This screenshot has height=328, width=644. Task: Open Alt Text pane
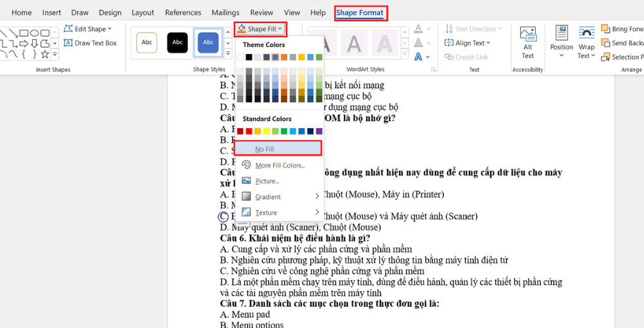coord(528,43)
